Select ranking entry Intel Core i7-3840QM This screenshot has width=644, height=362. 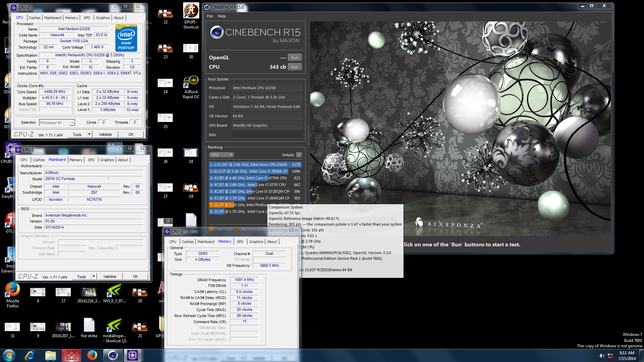click(255, 198)
